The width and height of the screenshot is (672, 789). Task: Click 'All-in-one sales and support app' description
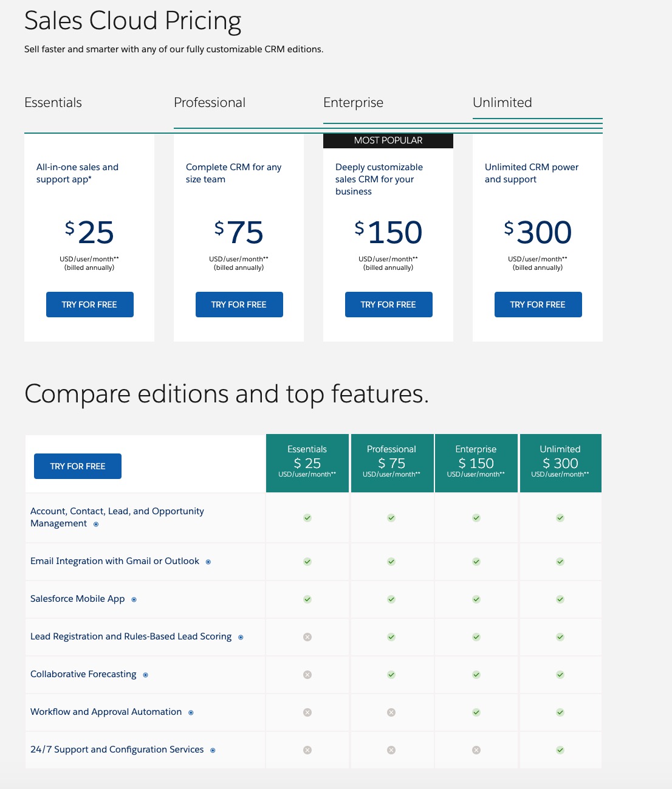[77, 173]
